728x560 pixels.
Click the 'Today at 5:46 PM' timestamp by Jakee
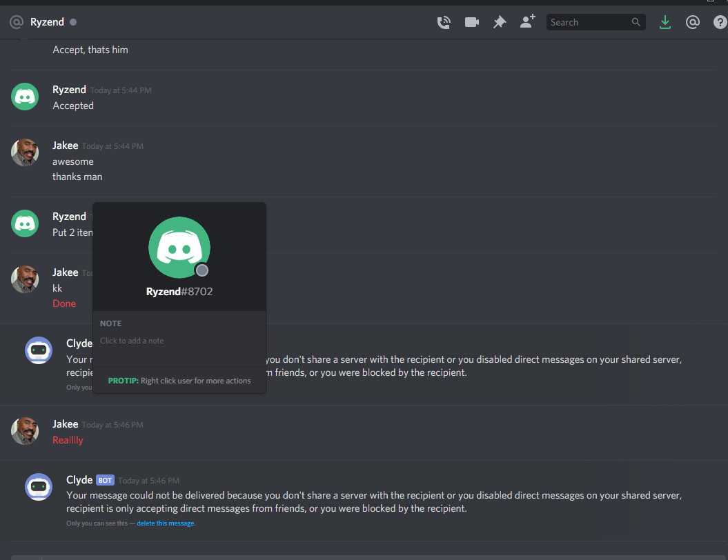pyautogui.click(x=112, y=425)
